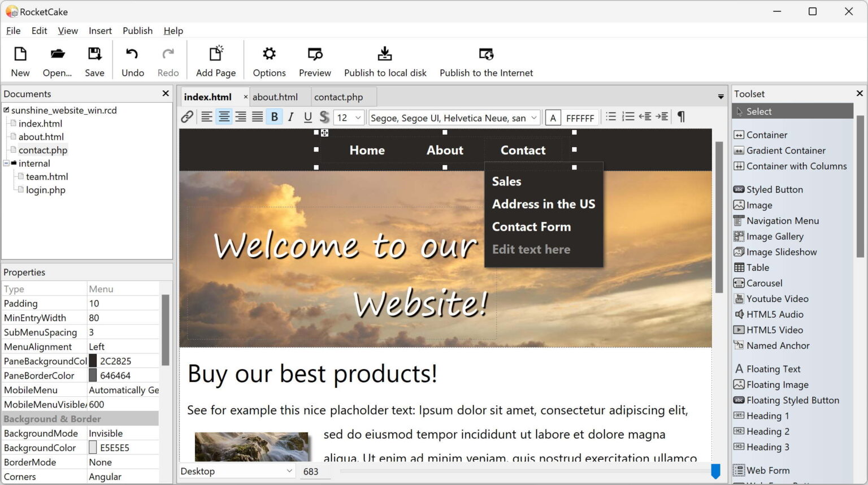Toggle bold formatting
The height and width of the screenshot is (485, 868).
point(274,116)
